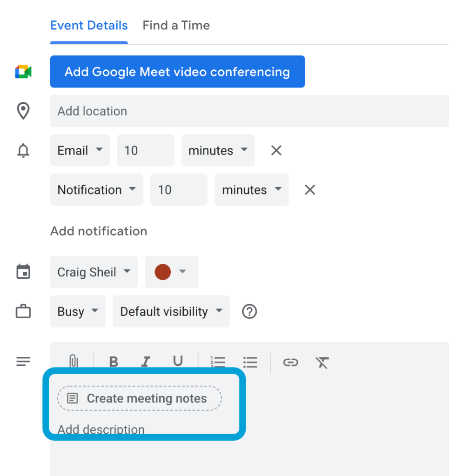Open the Default visibility dropdown
Viewport: 449px width, 476px height.
coord(171,311)
